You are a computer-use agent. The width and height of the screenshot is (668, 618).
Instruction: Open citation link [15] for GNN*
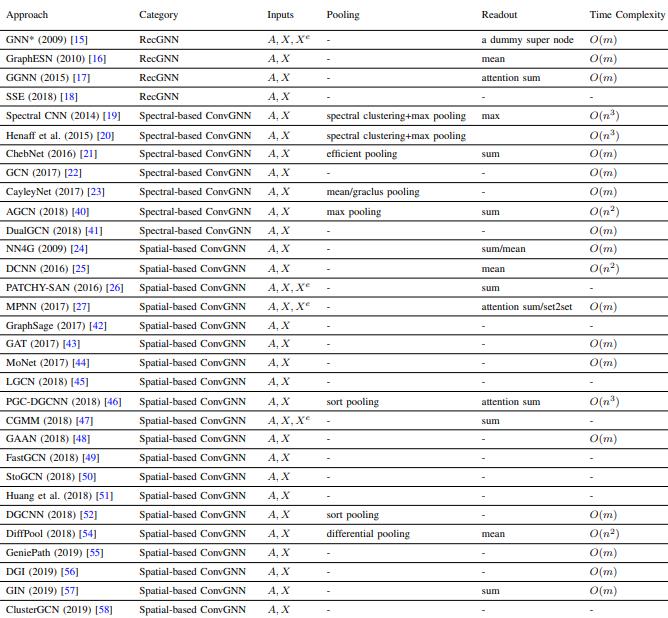tap(79, 40)
